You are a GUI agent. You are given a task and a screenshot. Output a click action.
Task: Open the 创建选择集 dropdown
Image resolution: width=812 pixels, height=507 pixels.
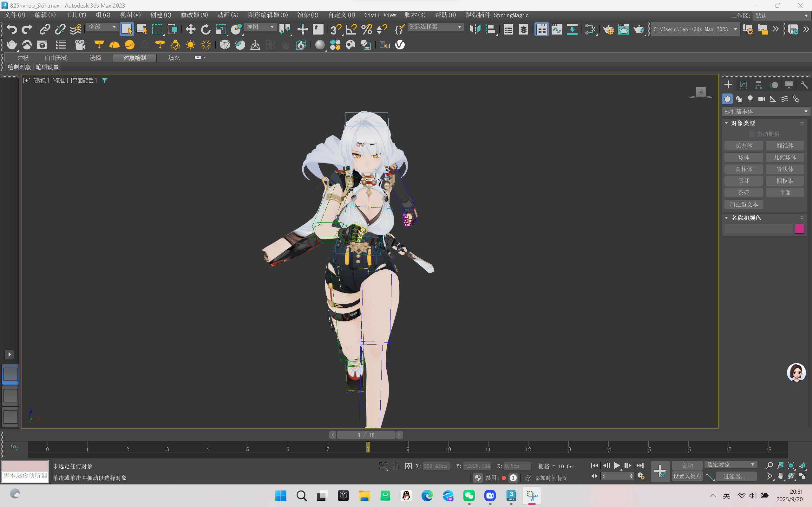pos(435,27)
